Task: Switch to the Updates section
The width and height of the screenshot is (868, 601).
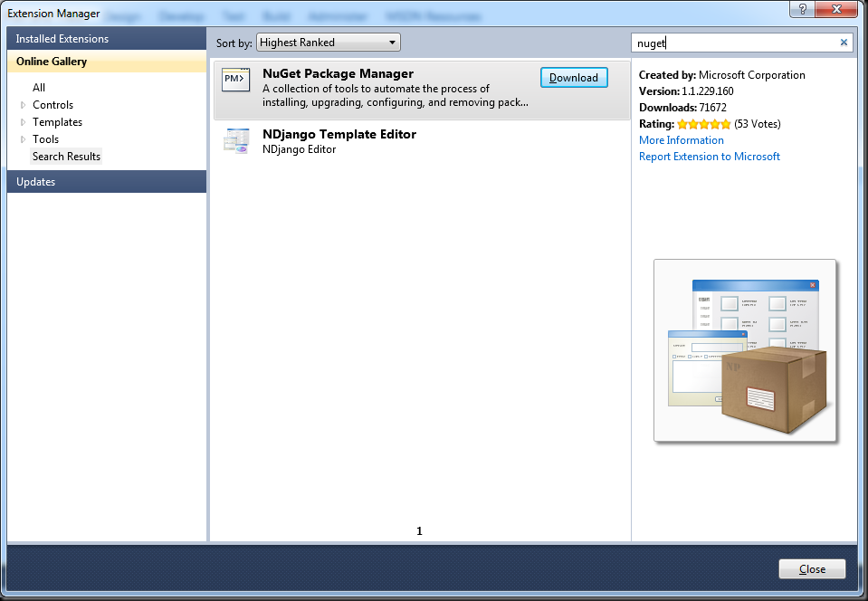Action: 107,182
